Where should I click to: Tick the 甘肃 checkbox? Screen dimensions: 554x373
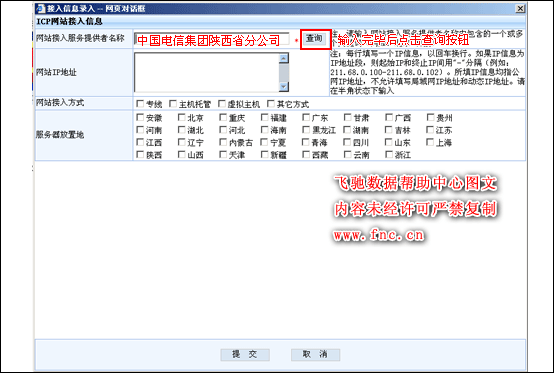click(348, 117)
